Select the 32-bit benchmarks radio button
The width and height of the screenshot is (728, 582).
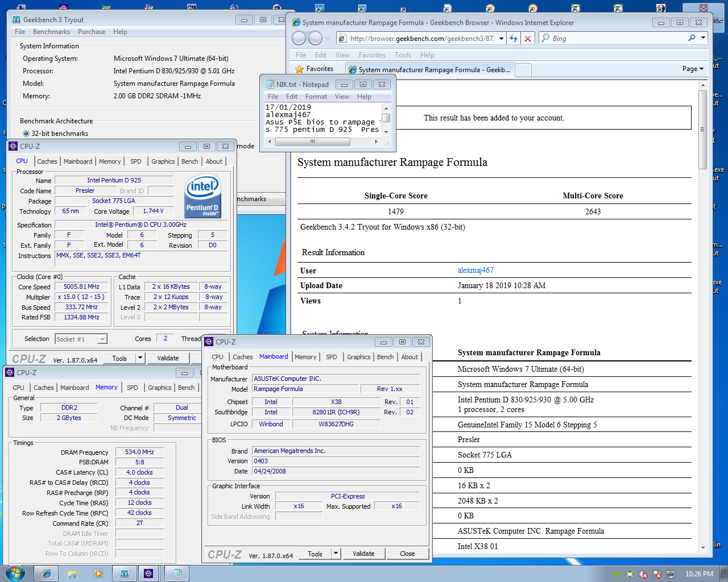26,134
